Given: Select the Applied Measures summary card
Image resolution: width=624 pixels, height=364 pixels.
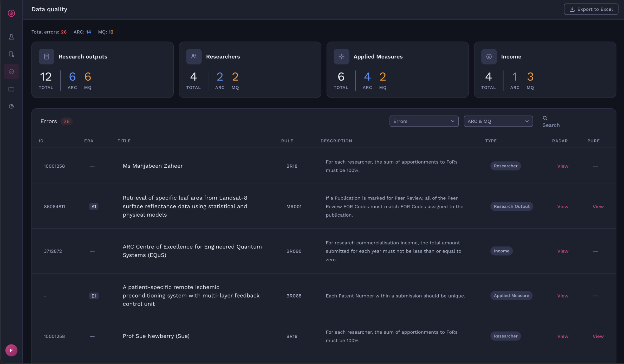Looking at the screenshot, I should pos(397,70).
